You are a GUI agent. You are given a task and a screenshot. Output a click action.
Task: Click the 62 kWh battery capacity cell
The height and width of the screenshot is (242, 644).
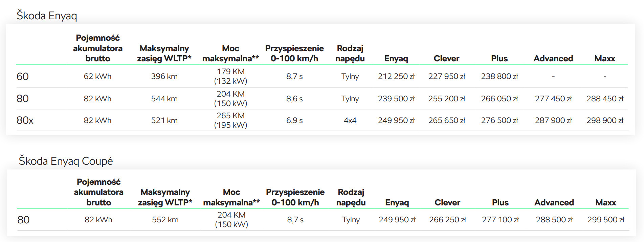(x=97, y=77)
